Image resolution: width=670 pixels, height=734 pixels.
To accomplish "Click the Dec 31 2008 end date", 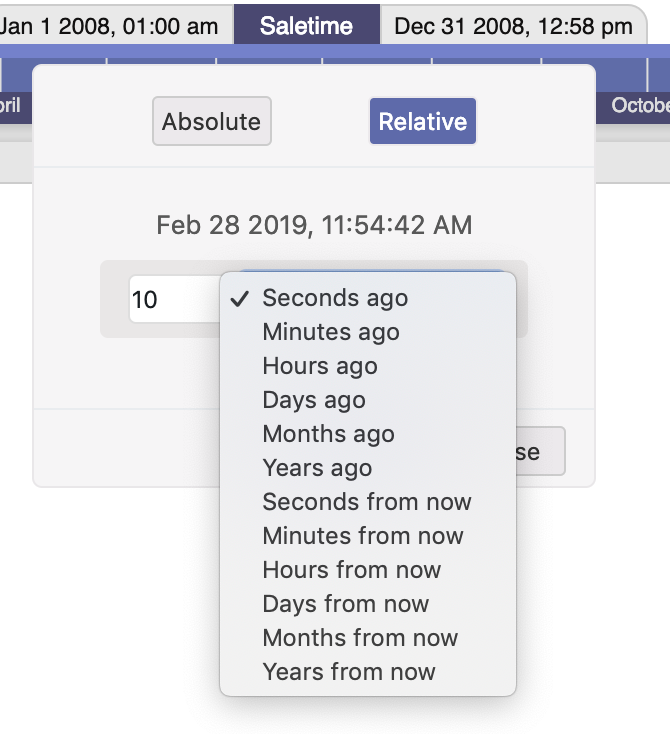I will (x=513, y=26).
